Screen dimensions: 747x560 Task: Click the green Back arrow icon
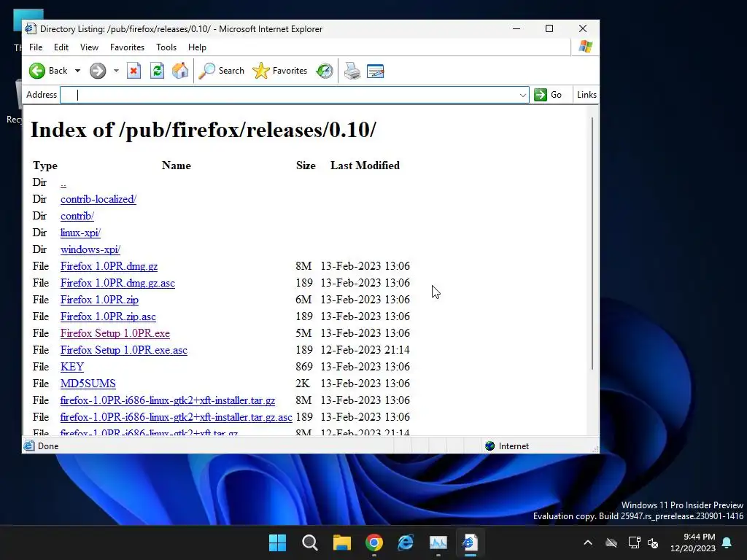(37, 71)
